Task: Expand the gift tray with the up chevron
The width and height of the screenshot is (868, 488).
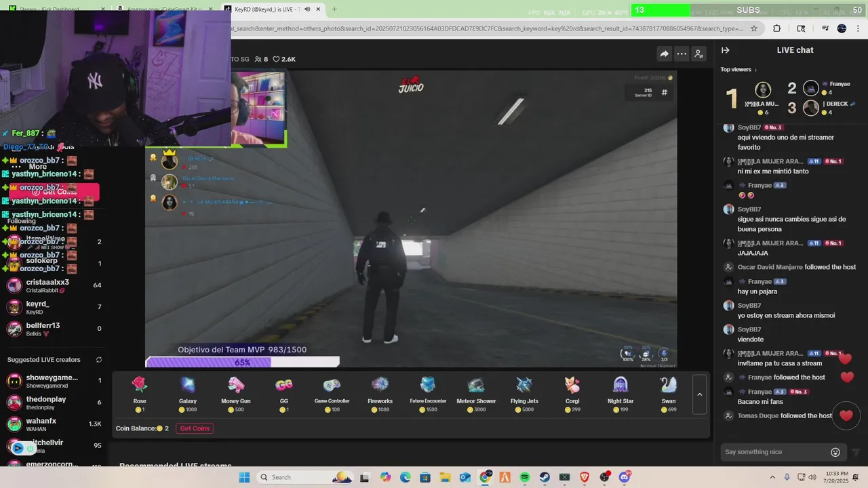Action: tap(700, 394)
